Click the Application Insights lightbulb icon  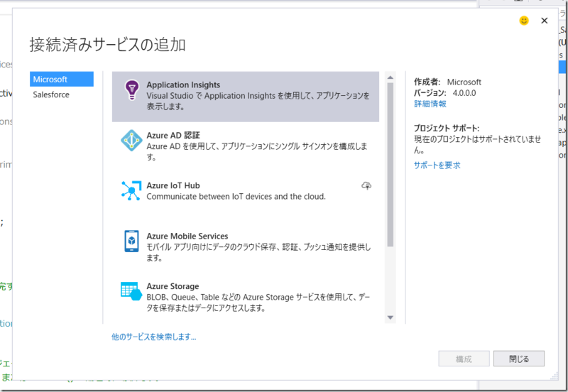(x=131, y=90)
